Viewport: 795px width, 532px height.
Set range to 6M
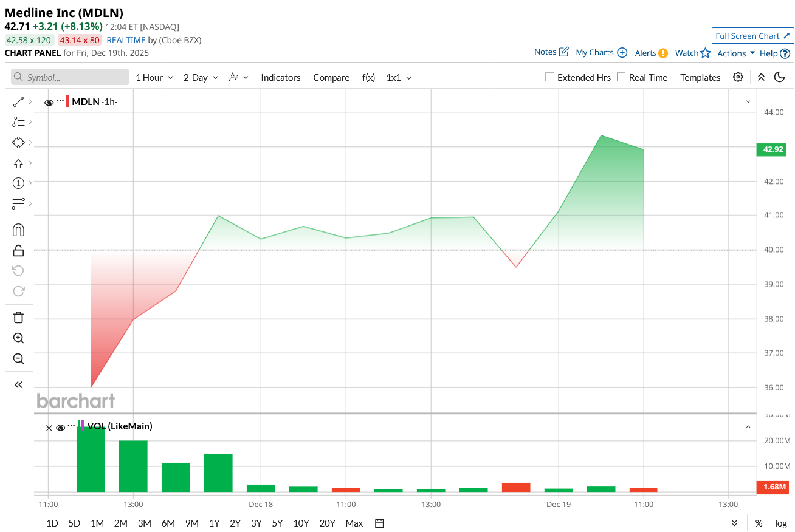point(168,523)
